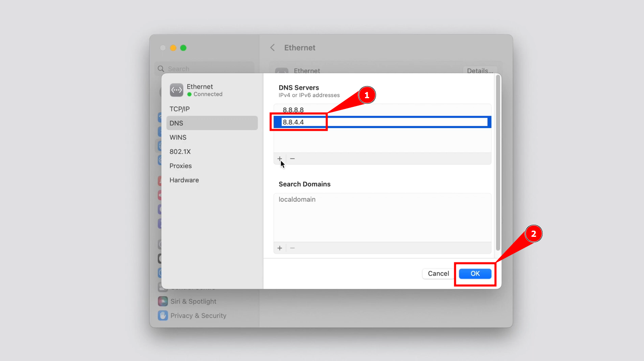The width and height of the screenshot is (644, 361).
Task: Remove a search domain using the minus icon
Action: [x=293, y=248]
